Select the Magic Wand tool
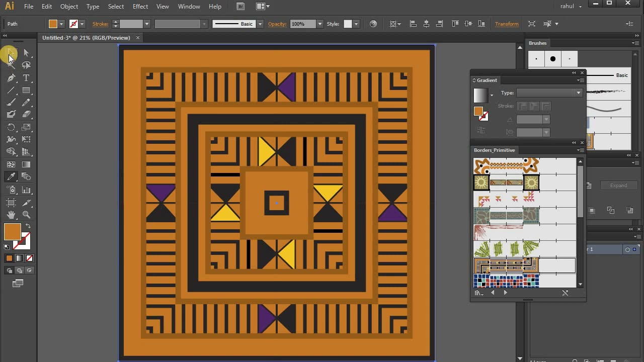The height and width of the screenshot is (362, 644). 11,65
